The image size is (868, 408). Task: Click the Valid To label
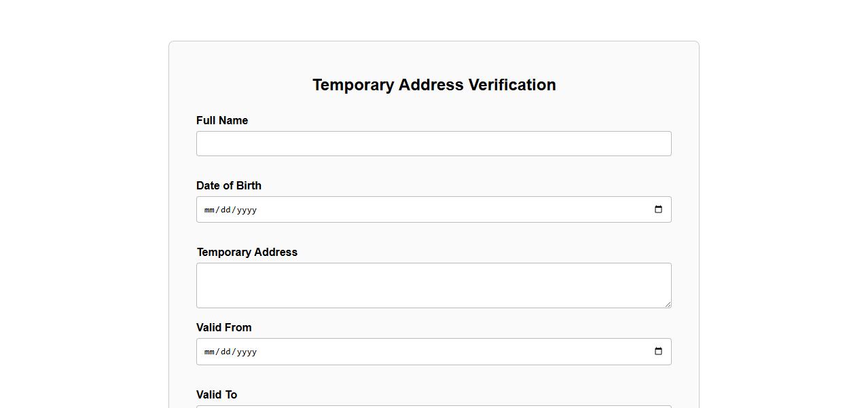point(217,395)
